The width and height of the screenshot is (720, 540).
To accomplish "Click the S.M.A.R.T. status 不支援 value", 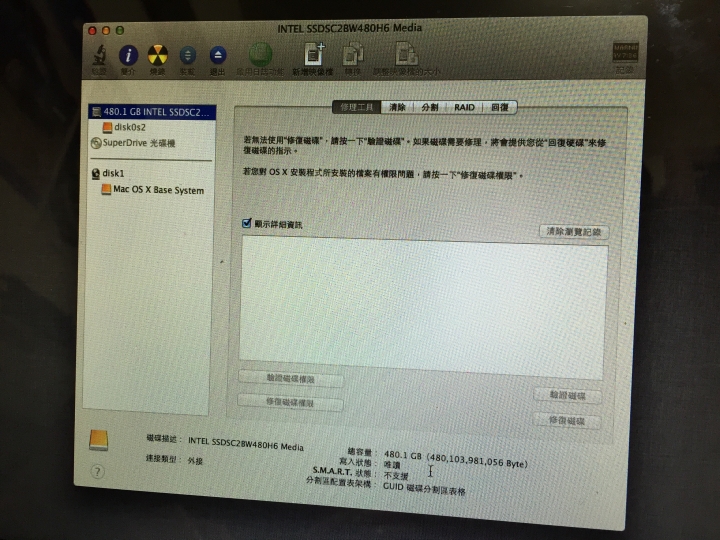I will pos(396,476).
